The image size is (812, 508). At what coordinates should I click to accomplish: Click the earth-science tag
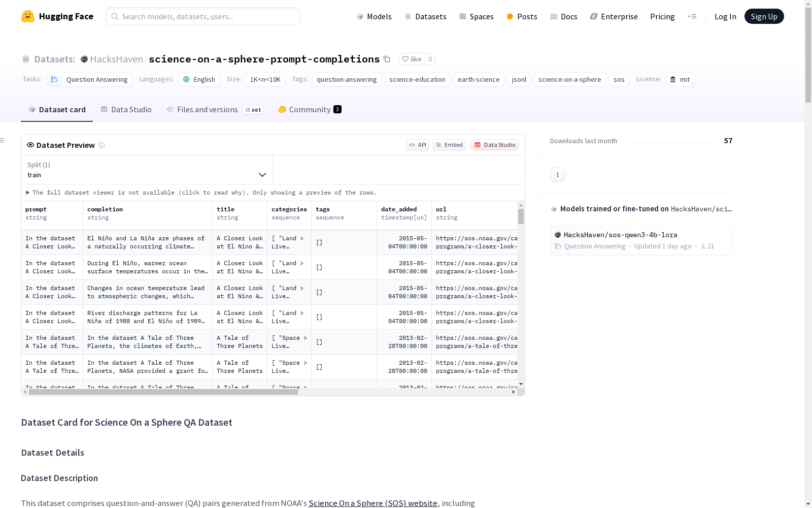point(479,79)
